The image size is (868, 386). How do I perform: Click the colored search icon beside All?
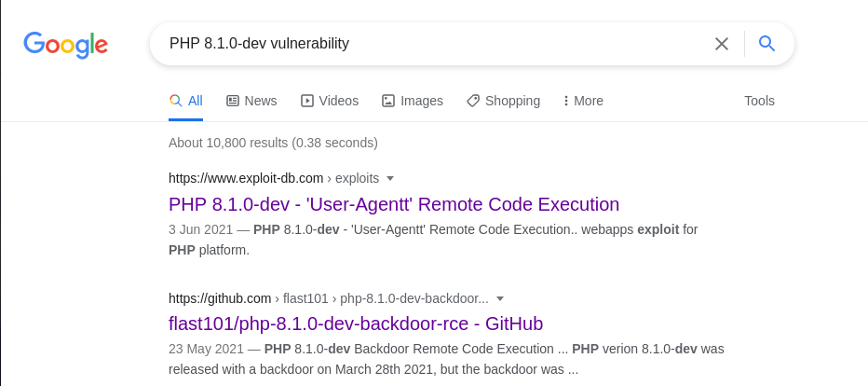175,101
